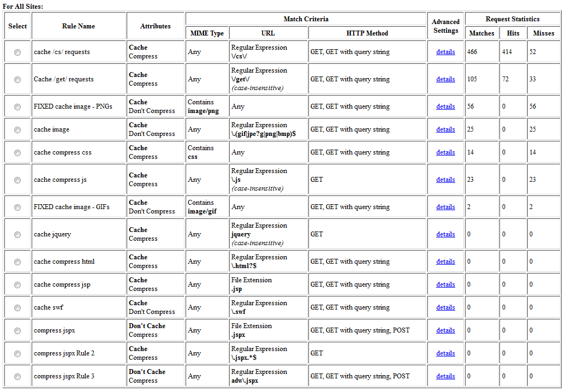
Task: Select radio for 'FIXED cache image - PNGs'
Action: tap(17, 107)
